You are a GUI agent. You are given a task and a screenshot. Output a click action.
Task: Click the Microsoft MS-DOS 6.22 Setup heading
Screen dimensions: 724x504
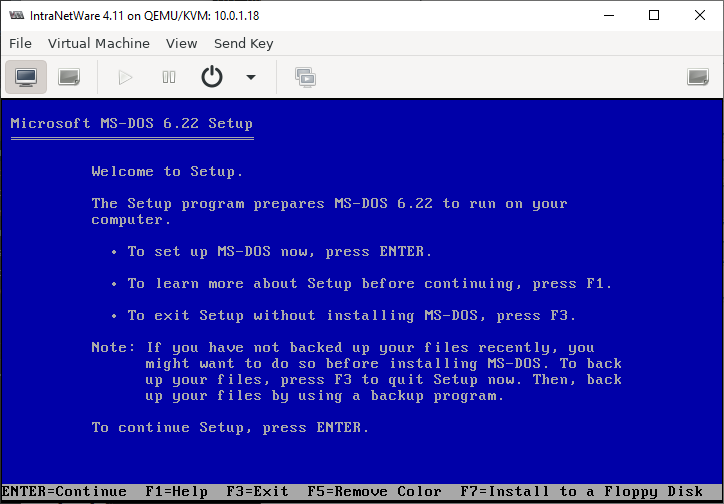[x=132, y=124]
